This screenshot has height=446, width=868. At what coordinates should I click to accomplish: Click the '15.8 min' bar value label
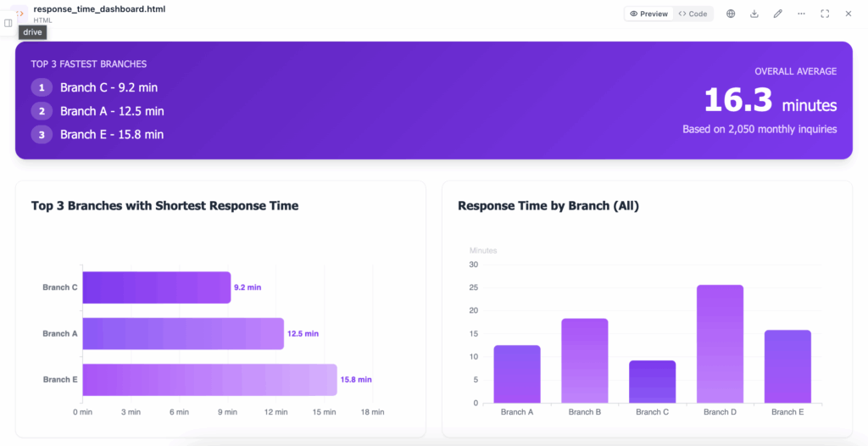click(356, 380)
